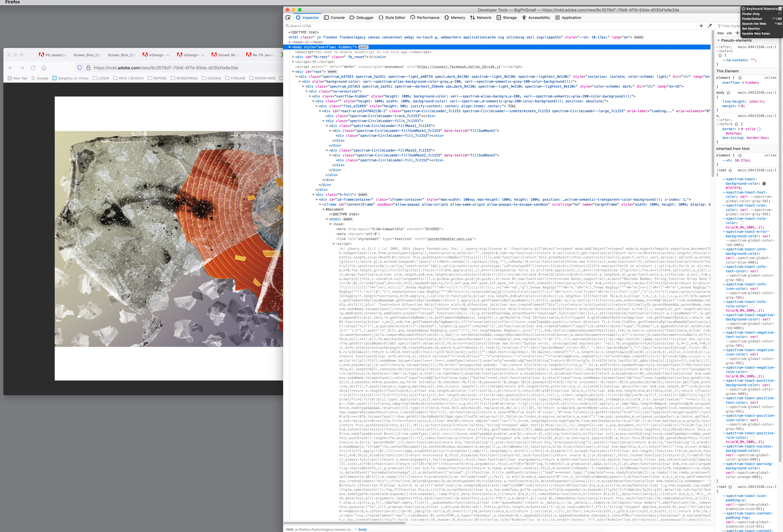Click the tracking protection shield icon
Viewport: 783px width, 532px height.
pyautogui.click(x=80, y=68)
